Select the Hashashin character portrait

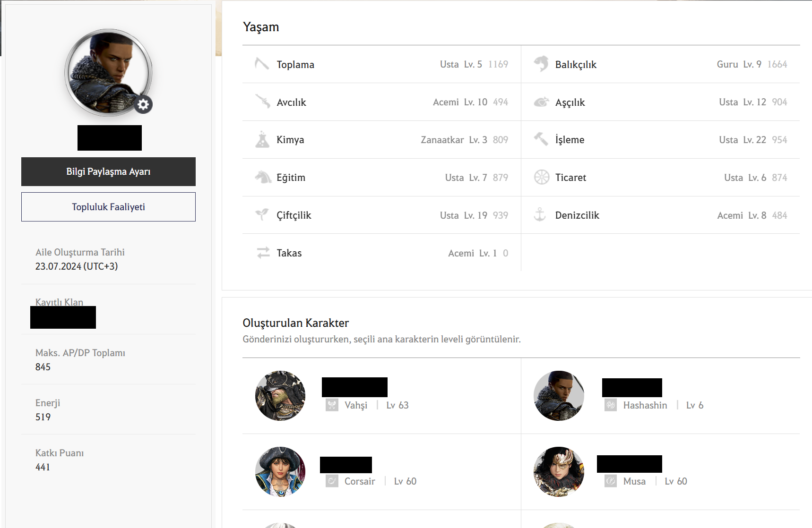coord(559,396)
